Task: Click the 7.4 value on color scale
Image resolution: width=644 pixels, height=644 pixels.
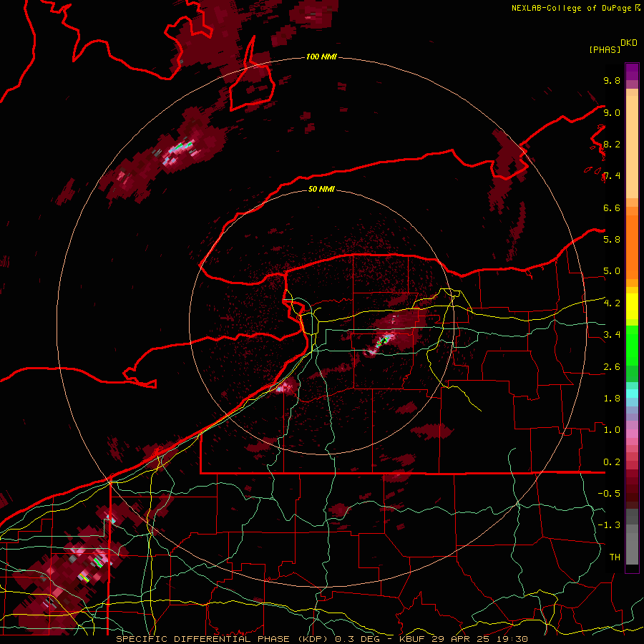Action: 612,176
